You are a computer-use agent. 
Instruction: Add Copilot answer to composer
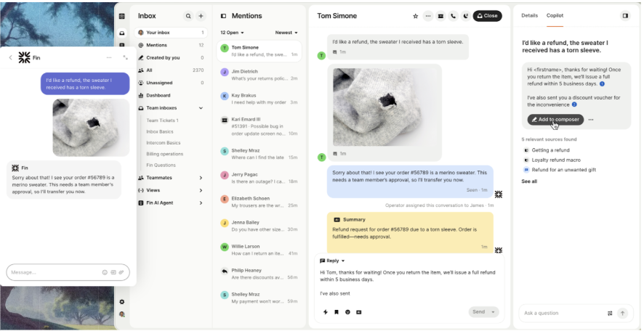pos(555,120)
